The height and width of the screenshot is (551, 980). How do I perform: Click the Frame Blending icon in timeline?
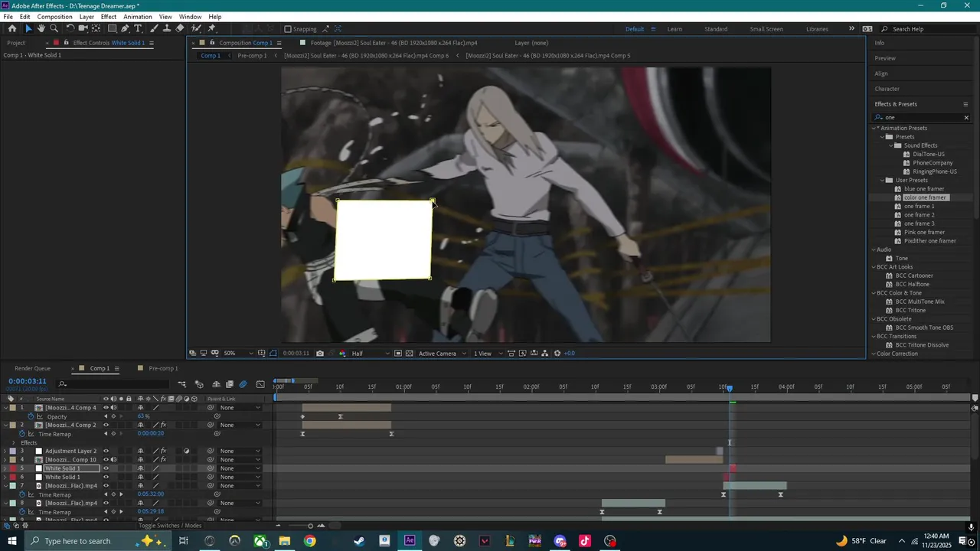click(230, 384)
